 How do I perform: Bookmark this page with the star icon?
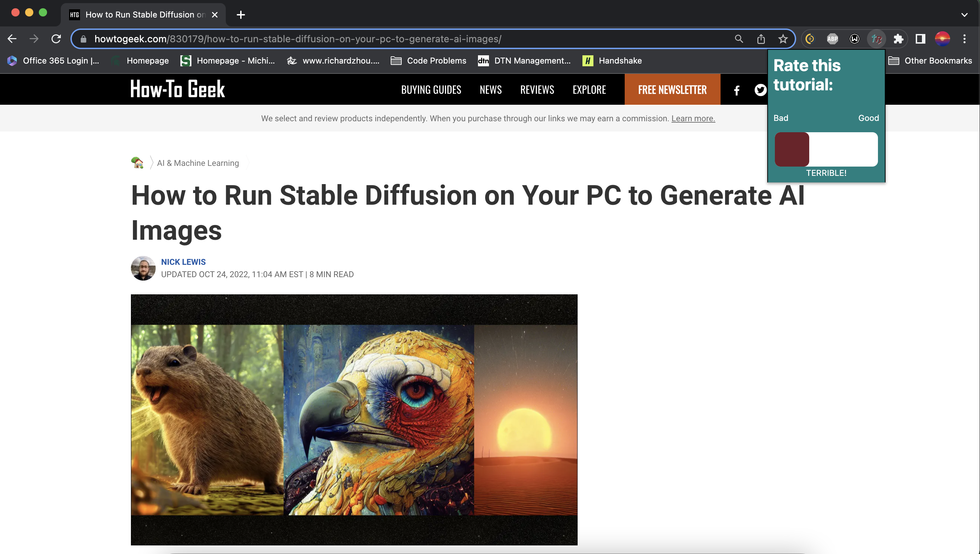click(x=783, y=39)
